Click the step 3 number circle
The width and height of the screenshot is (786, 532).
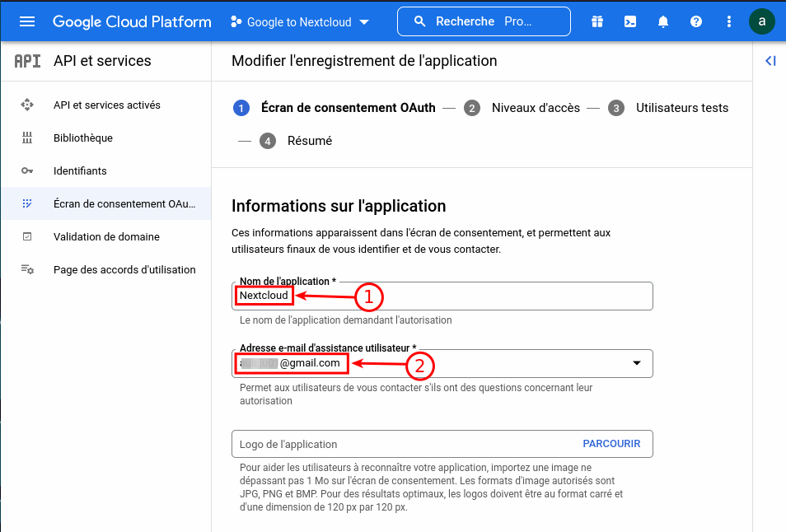click(x=616, y=108)
